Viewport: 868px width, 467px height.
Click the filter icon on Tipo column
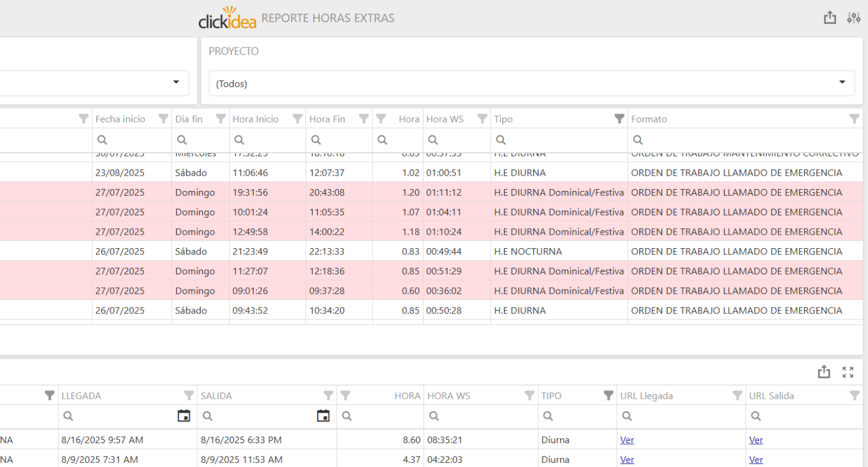click(619, 119)
